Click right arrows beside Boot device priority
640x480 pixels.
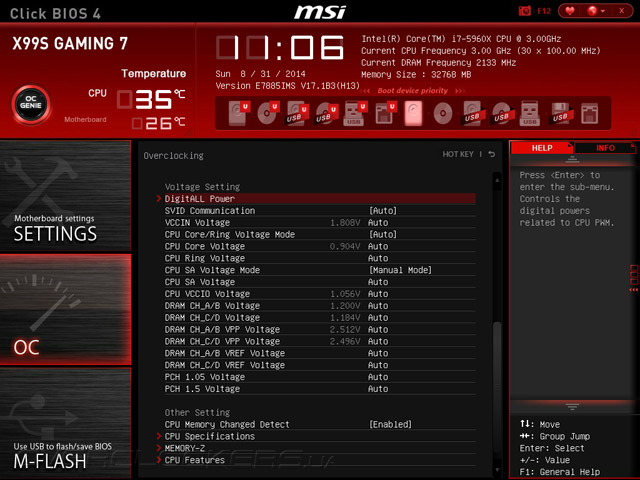pos(460,91)
